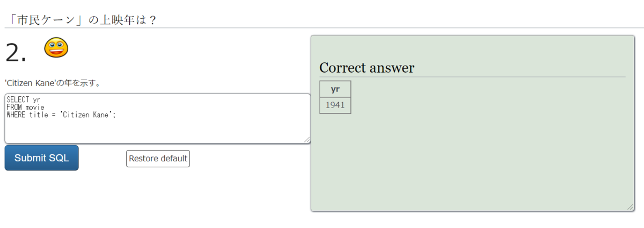Click the Correct answer heading
The height and width of the screenshot is (228, 644).
coord(367,68)
